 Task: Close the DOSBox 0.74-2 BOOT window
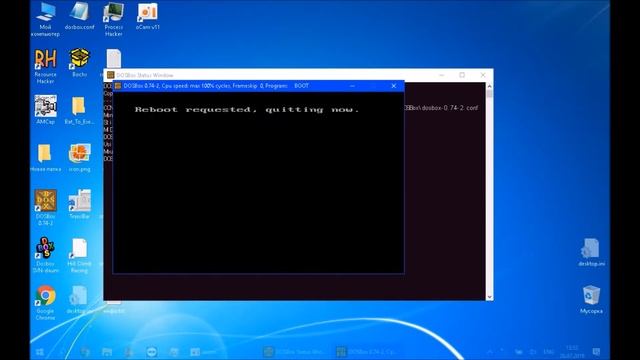[x=393, y=86]
